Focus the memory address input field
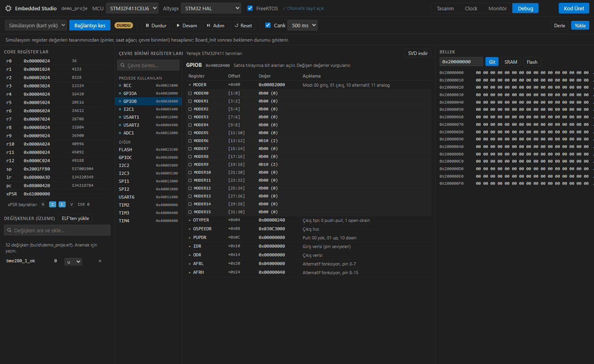Image resolution: width=594 pixels, height=364 pixels. point(461,62)
